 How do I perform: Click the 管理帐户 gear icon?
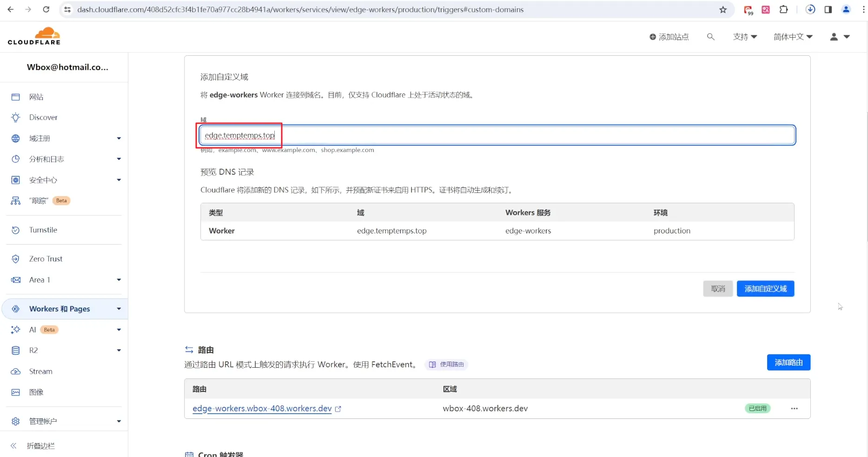(16, 421)
